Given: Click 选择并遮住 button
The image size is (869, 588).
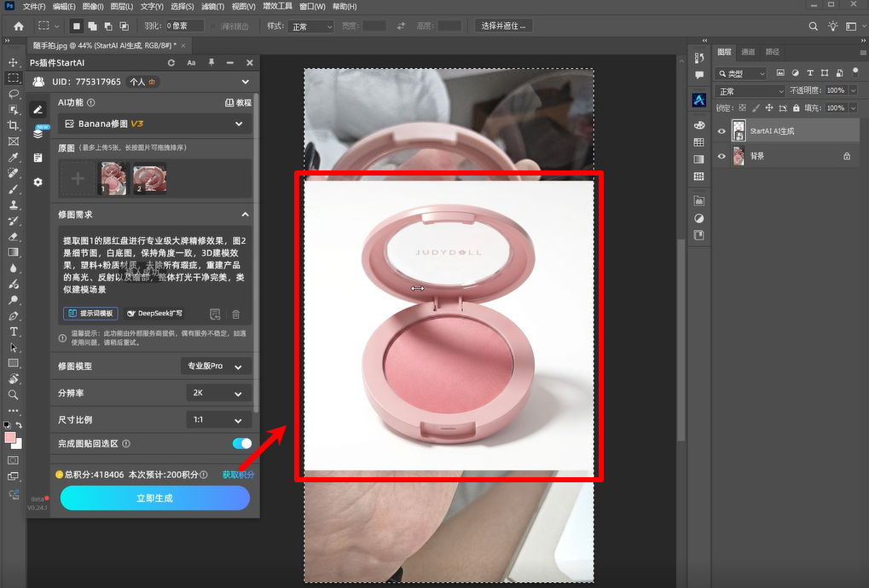Looking at the screenshot, I should tap(503, 26).
